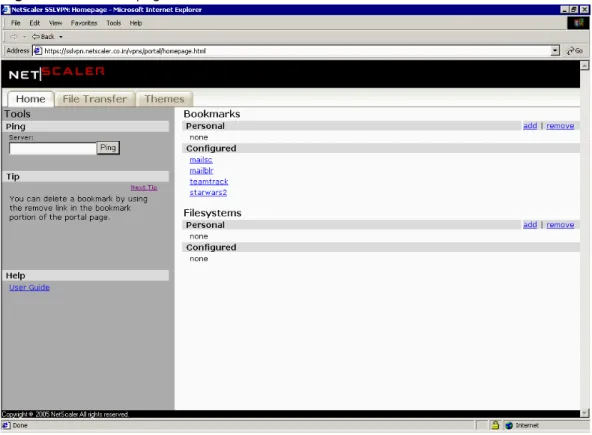The image size is (592, 435).
Task: Open the mailsc bookmark
Action: click(x=201, y=160)
